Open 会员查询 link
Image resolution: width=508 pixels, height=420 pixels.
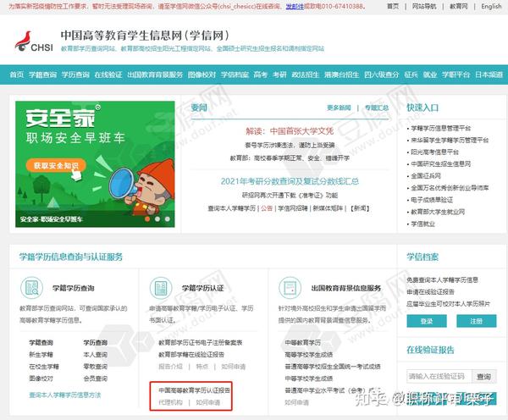tap(95, 379)
